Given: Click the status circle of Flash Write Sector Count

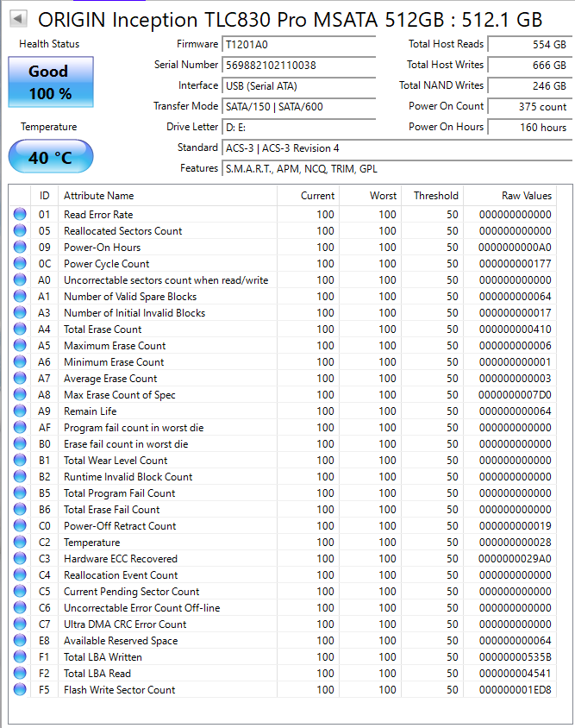Looking at the screenshot, I should click(x=20, y=689).
